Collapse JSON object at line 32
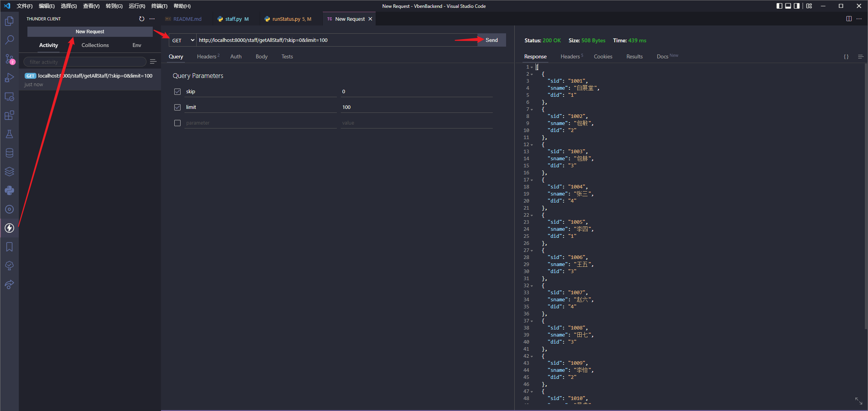This screenshot has height=411, width=868. point(532,286)
